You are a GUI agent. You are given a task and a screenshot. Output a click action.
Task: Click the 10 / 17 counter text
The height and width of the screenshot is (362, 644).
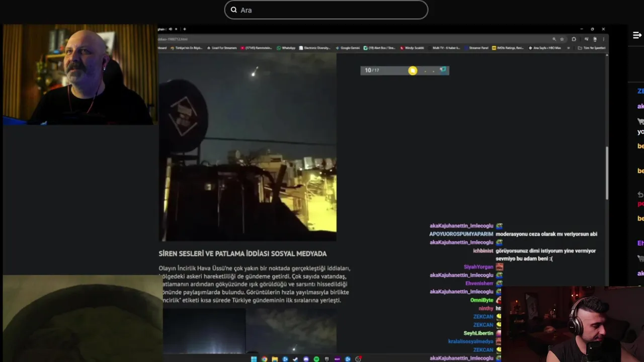372,70
